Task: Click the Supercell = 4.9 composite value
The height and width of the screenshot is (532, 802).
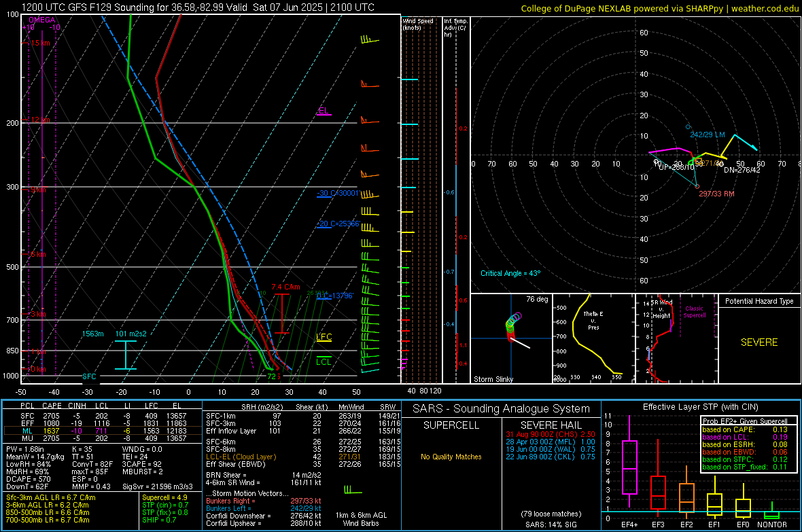Action: click(x=164, y=497)
